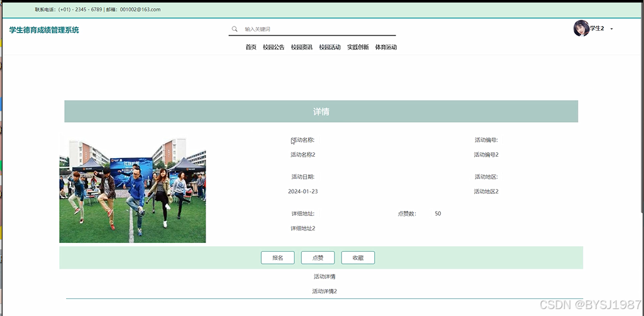The height and width of the screenshot is (316, 644).
Task: Open the 校园公告 menu item
Action: [274, 47]
